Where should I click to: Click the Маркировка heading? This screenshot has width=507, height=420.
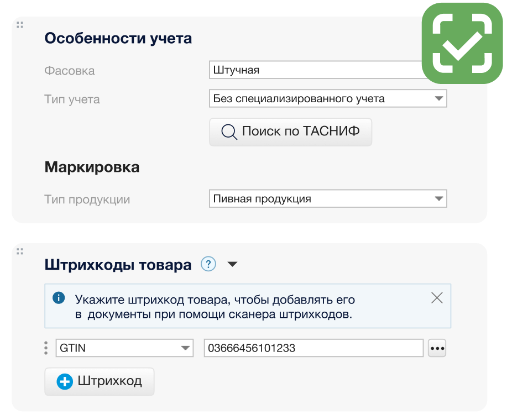tap(92, 167)
